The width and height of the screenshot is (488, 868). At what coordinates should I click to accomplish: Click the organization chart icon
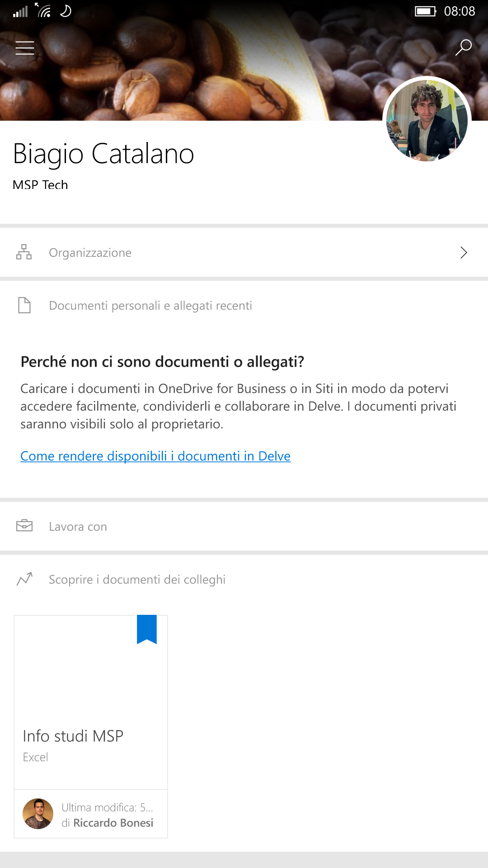24,252
